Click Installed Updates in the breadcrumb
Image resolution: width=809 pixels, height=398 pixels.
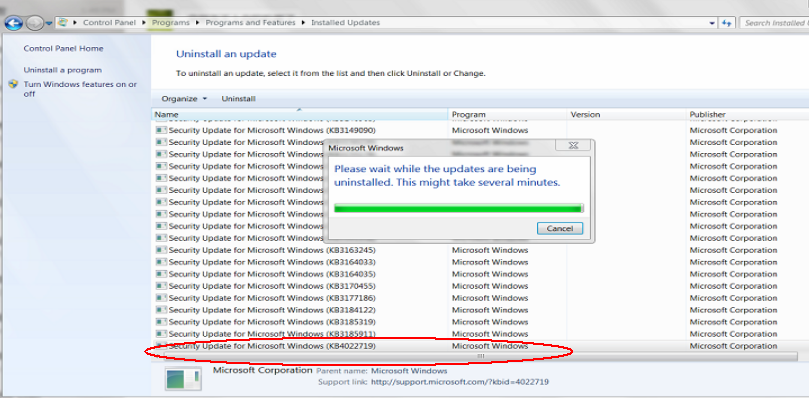click(345, 23)
